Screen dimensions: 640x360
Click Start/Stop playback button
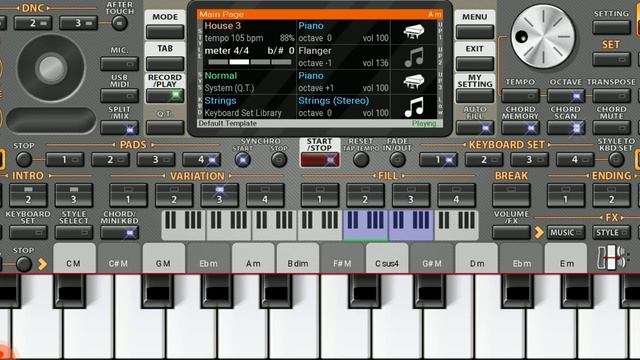tap(320, 160)
